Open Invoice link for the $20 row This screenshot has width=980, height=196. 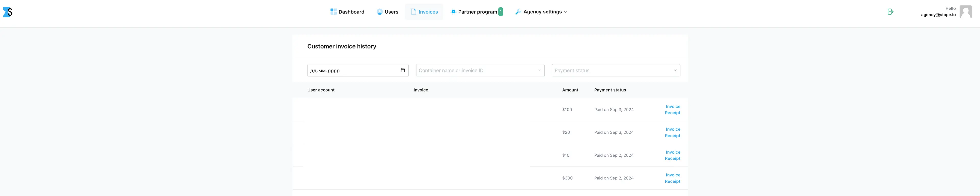click(x=673, y=129)
